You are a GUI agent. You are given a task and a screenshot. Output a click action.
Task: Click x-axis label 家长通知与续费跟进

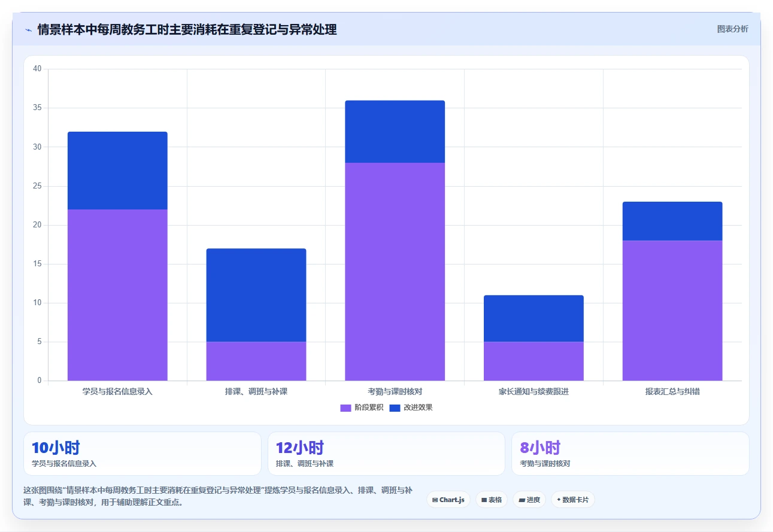pos(533,392)
